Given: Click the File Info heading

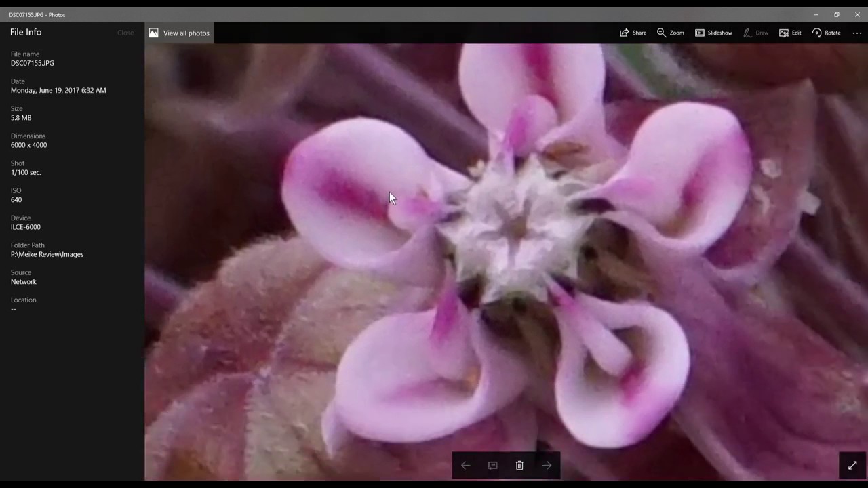Looking at the screenshot, I should [x=26, y=32].
